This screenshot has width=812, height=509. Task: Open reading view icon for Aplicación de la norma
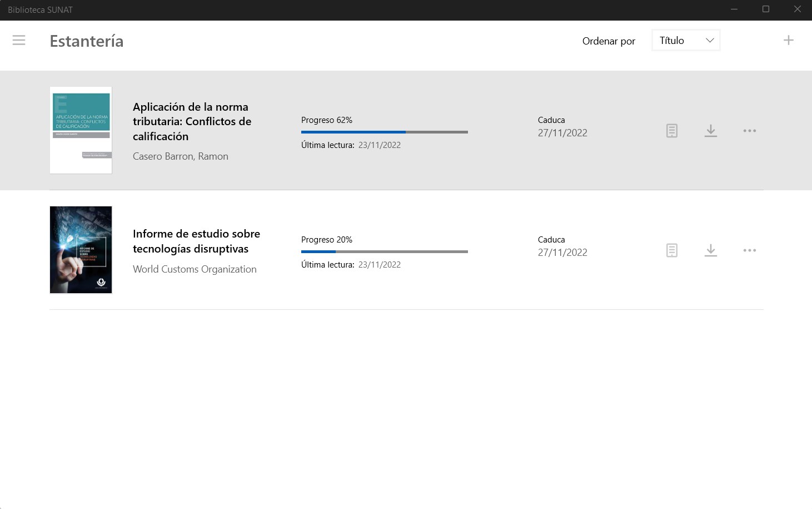(x=672, y=131)
